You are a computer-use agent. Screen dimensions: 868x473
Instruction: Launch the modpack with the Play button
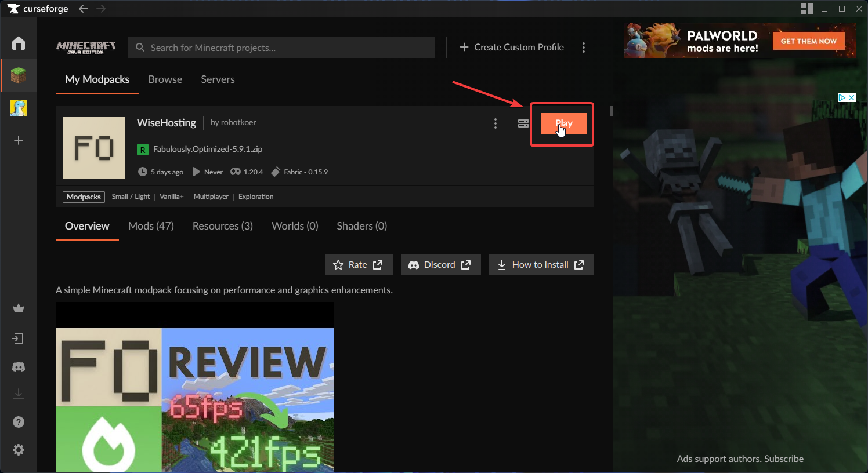pos(564,123)
